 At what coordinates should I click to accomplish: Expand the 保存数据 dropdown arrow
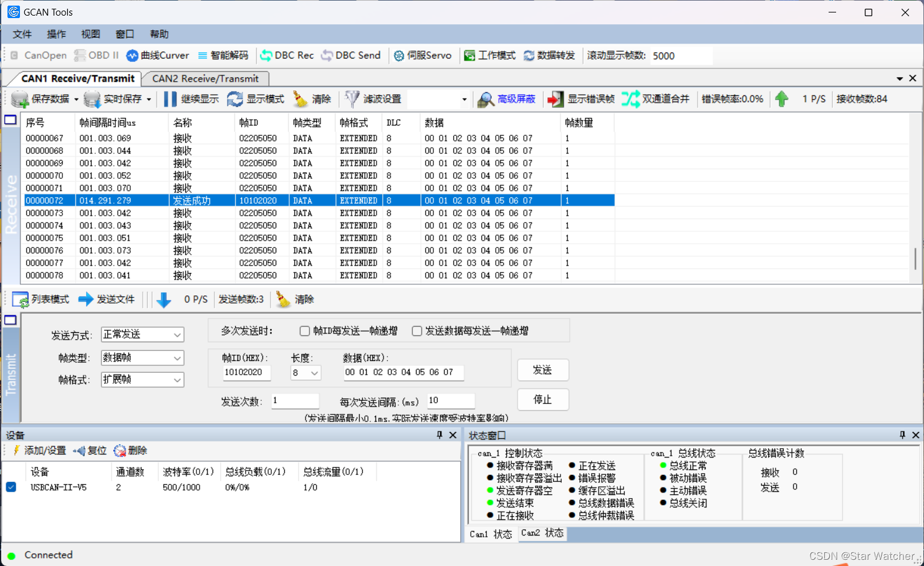76,100
